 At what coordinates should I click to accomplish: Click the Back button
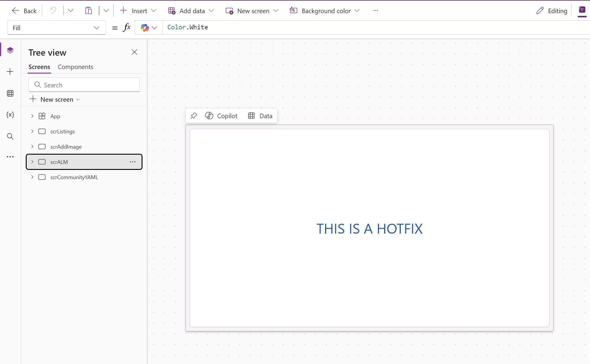click(x=24, y=11)
